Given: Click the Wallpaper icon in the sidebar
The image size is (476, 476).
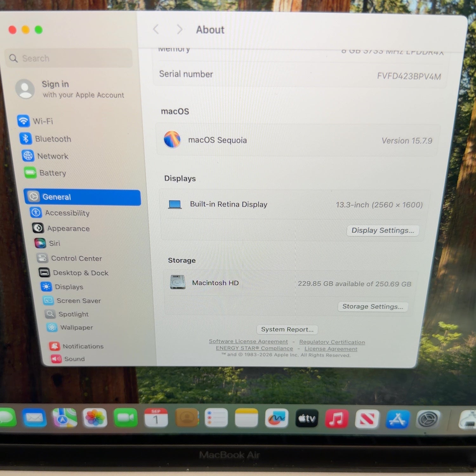Looking at the screenshot, I should tap(52, 327).
